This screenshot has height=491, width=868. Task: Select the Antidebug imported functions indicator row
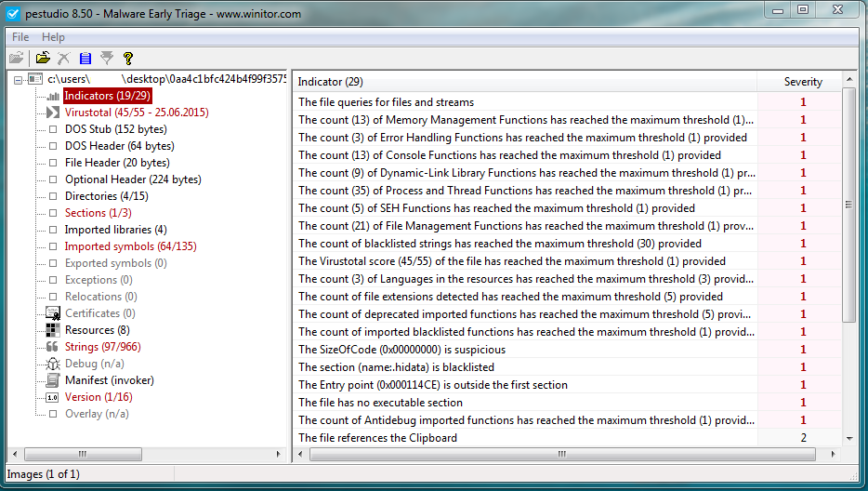point(568,420)
